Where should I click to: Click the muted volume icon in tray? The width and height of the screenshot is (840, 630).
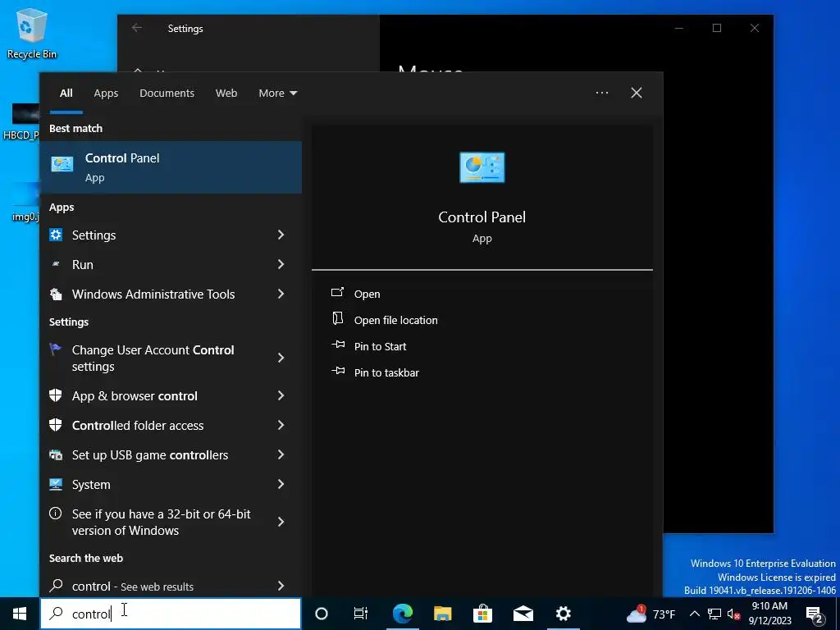(x=734, y=614)
